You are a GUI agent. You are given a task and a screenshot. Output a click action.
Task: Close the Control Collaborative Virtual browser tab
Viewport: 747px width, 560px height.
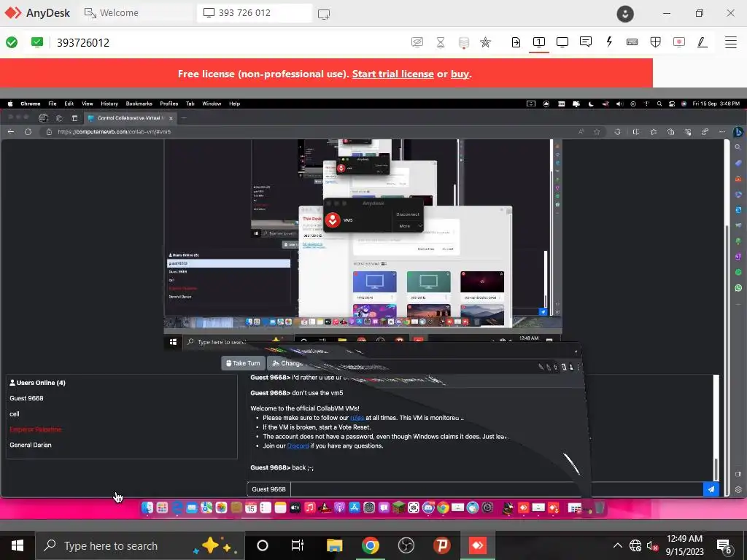coord(171,118)
